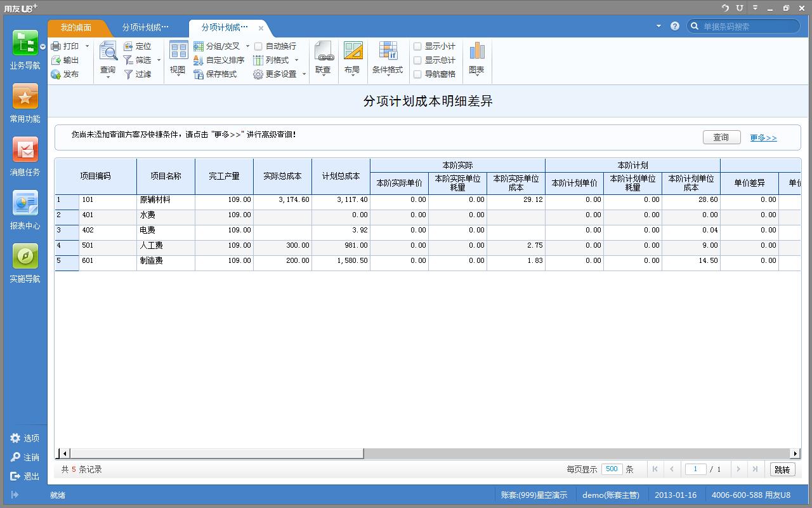This screenshot has height=508, width=812.
Task: Click the 图表 chart icon
Action: tap(477, 51)
